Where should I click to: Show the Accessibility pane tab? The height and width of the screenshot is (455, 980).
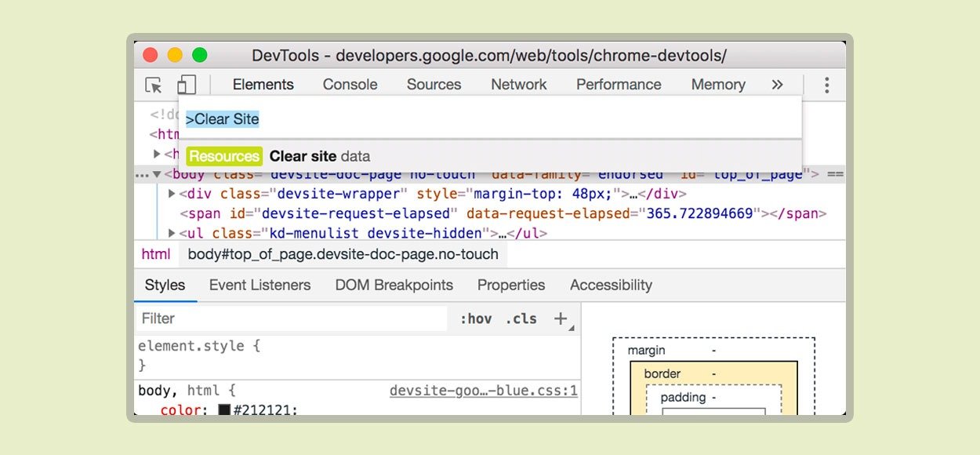[611, 286]
